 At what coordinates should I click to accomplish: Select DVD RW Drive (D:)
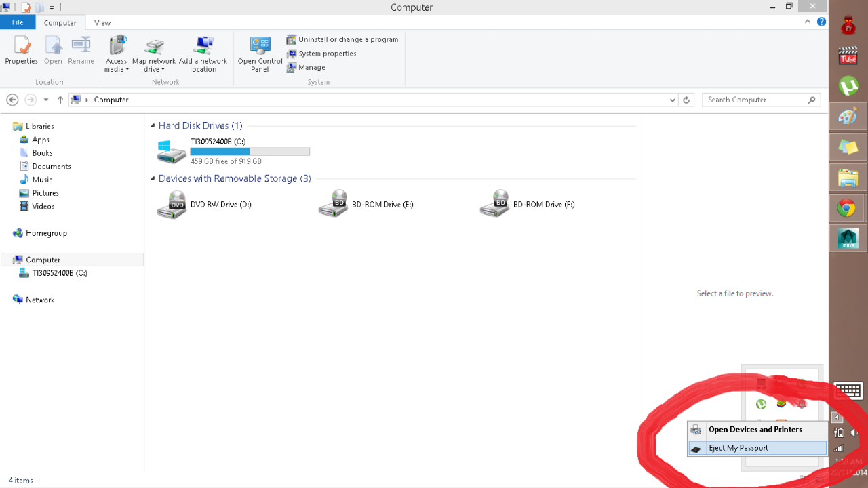click(205, 204)
